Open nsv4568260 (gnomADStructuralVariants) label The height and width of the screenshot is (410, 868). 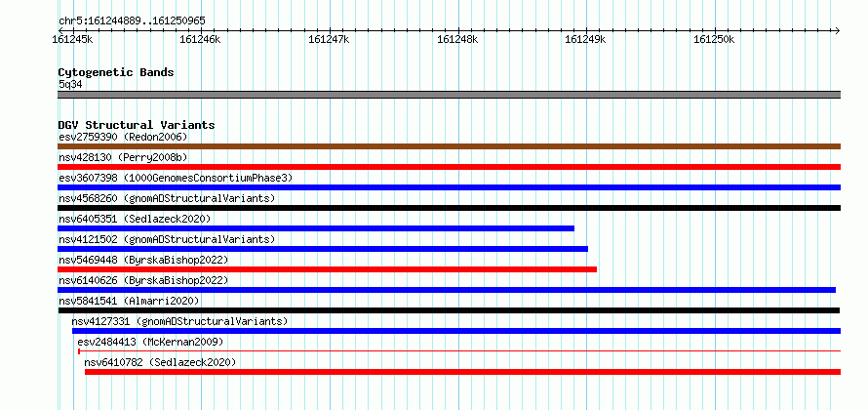[x=167, y=198]
